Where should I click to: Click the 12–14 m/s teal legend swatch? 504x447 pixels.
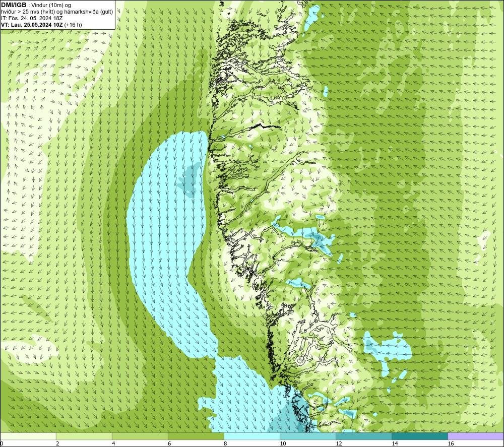tap(364, 436)
